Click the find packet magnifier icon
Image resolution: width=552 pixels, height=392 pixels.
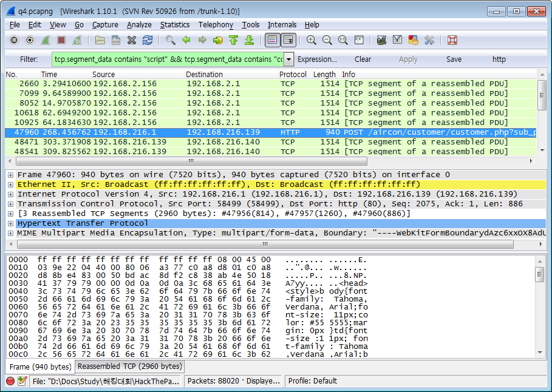(x=171, y=40)
